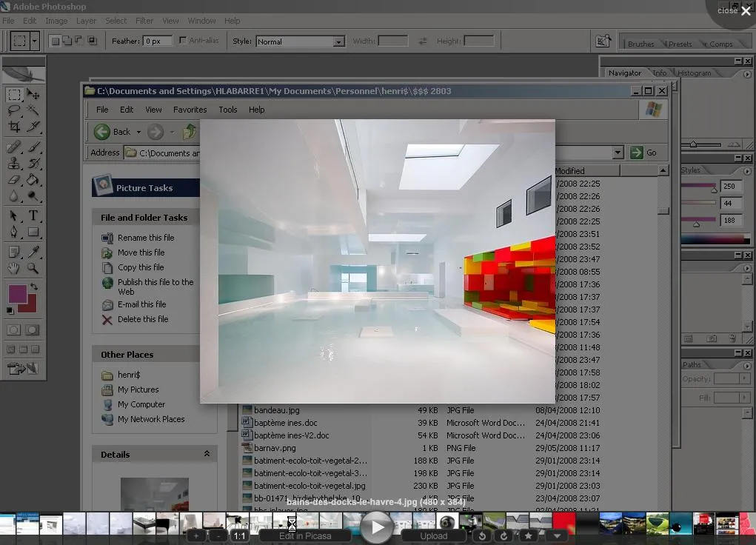Select the Magic Wand tool
Image resolution: width=756 pixels, height=545 pixels.
click(33, 110)
